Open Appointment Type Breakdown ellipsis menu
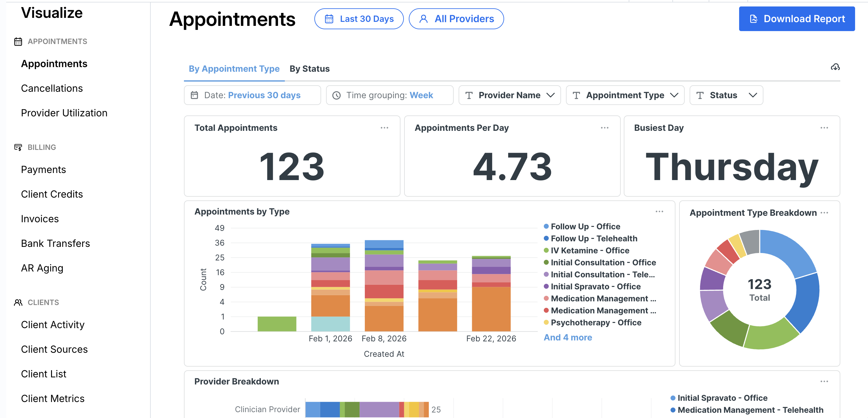The height and width of the screenshot is (418, 868). [824, 213]
